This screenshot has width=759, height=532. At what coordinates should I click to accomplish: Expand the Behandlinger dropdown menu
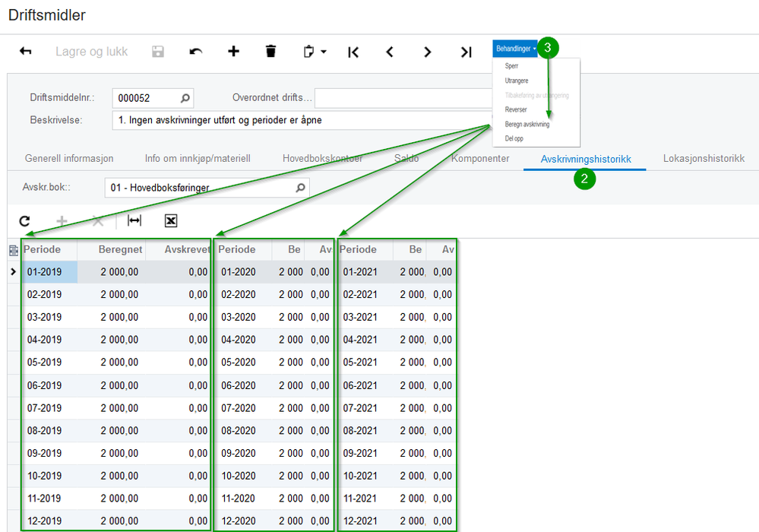click(x=515, y=49)
